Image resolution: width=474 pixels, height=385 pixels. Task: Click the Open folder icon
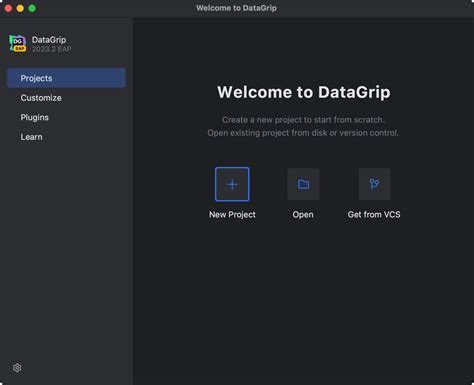pos(303,184)
